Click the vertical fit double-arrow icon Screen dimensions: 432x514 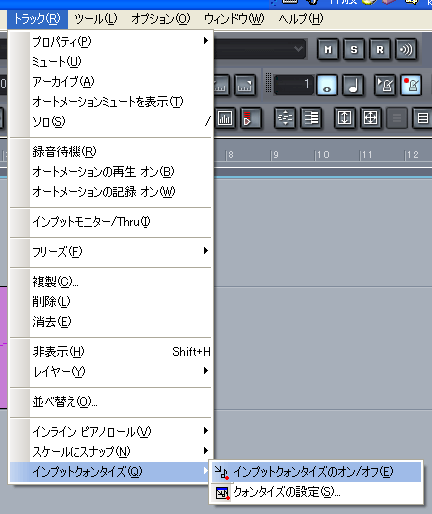tap(344, 118)
